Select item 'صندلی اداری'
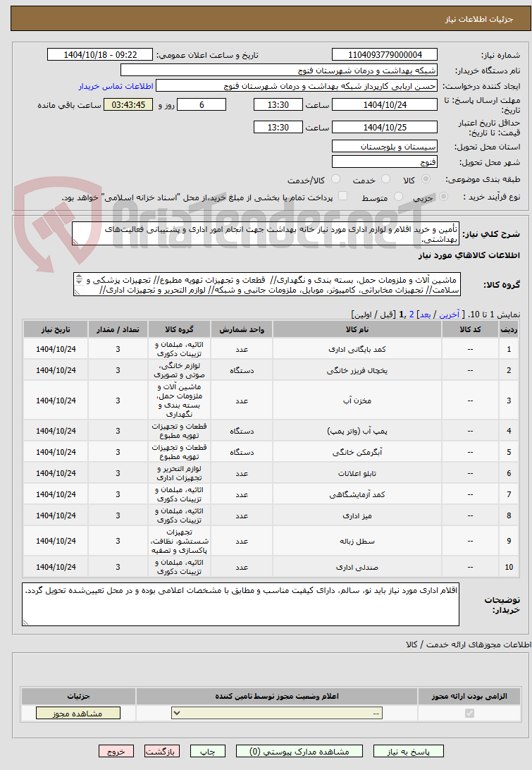This screenshot has width=532, height=770. click(x=357, y=567)
